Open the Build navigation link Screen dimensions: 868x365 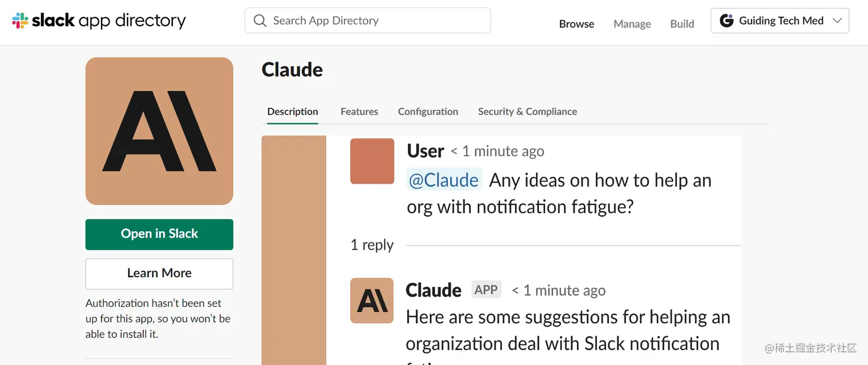[682, 24]
